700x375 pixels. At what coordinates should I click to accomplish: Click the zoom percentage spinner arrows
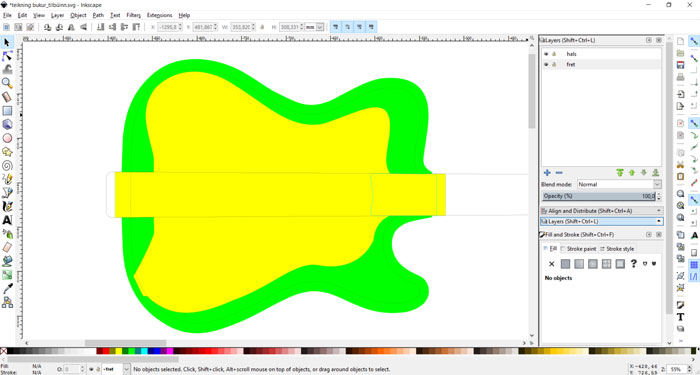(x=690, y=369)
